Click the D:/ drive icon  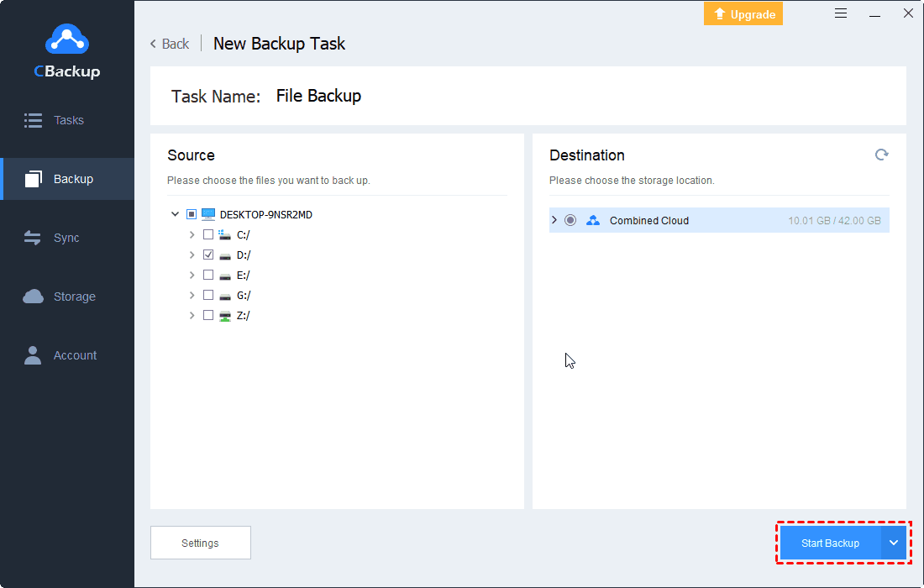(x=224, y=255)
